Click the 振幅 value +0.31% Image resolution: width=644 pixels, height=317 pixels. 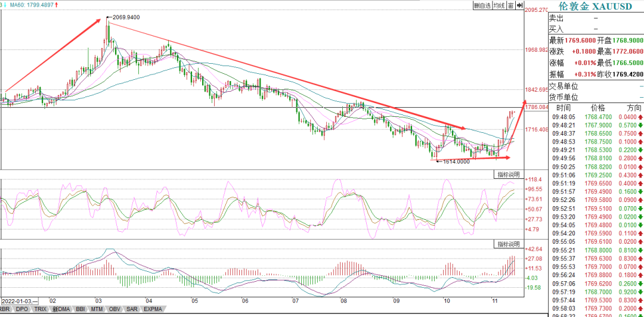(x=585, y=75)
